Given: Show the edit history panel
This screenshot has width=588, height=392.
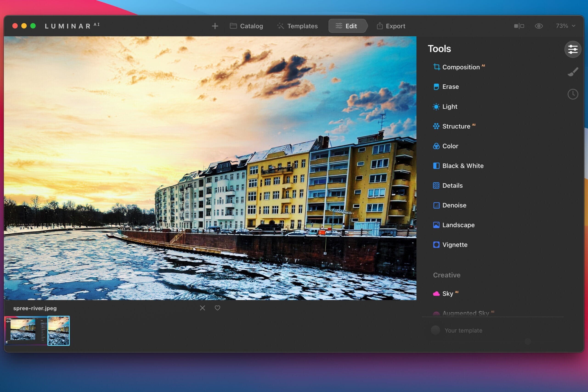Looking at the screenshot, I should pos(573,94).
